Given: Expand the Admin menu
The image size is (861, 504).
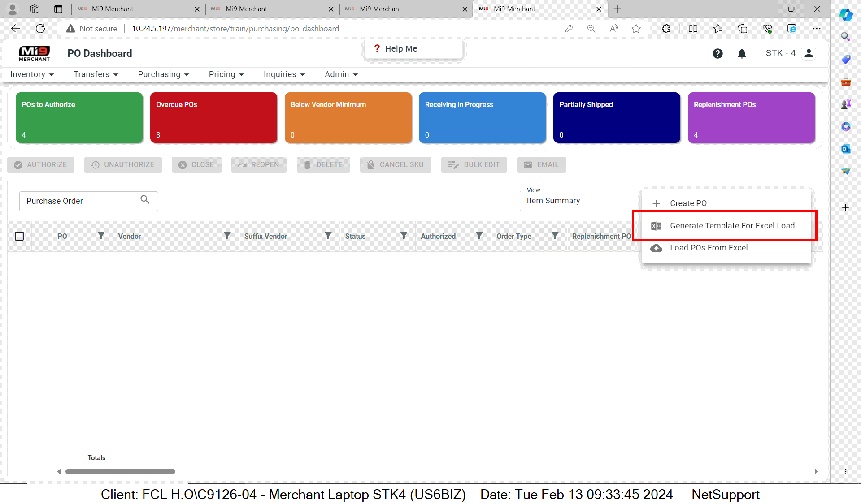Looking at the screenshot, I should (341, 74).
